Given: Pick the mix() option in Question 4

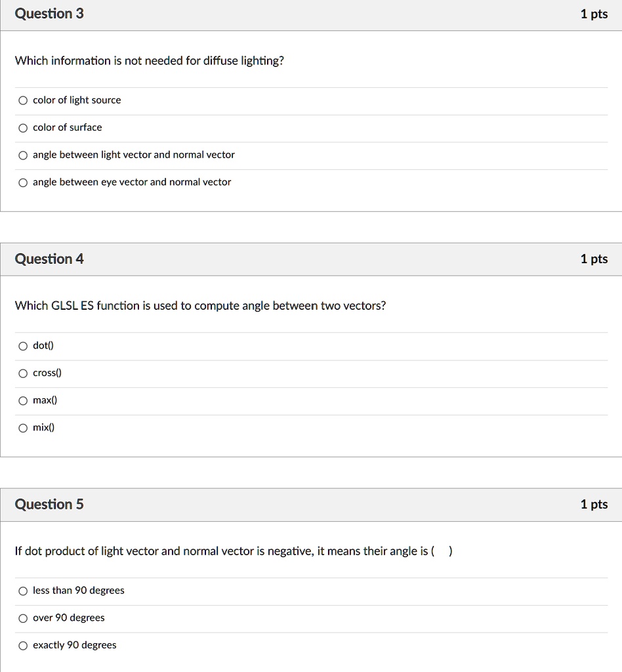Looking at the screenshot, I should tap(23, 427).
